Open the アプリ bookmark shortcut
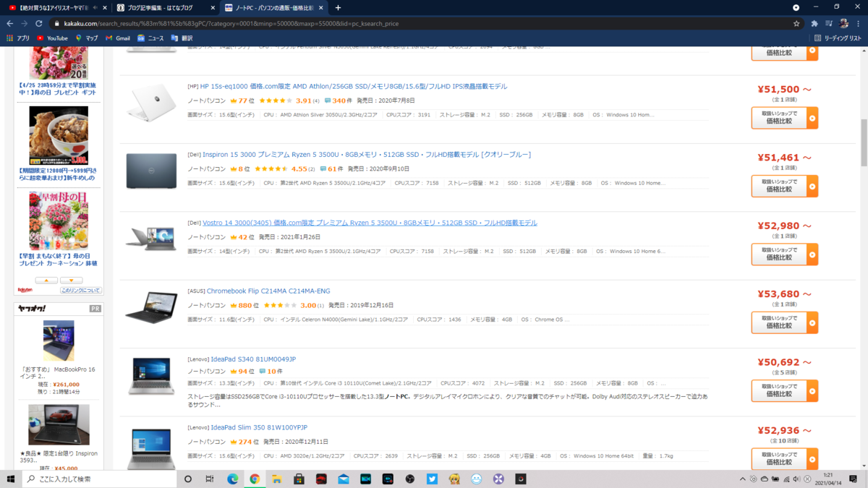Image resolution: width=868 pixels, height=488 pixels. [18, 38]
